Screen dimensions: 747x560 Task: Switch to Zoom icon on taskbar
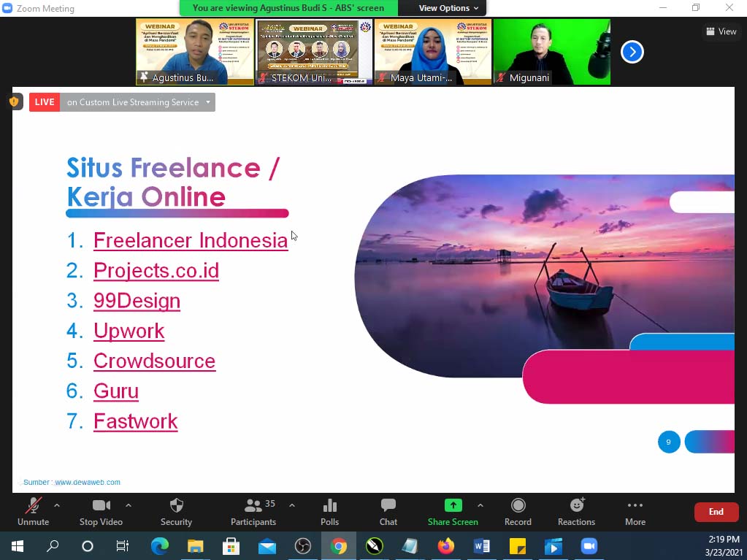point(589,545)
